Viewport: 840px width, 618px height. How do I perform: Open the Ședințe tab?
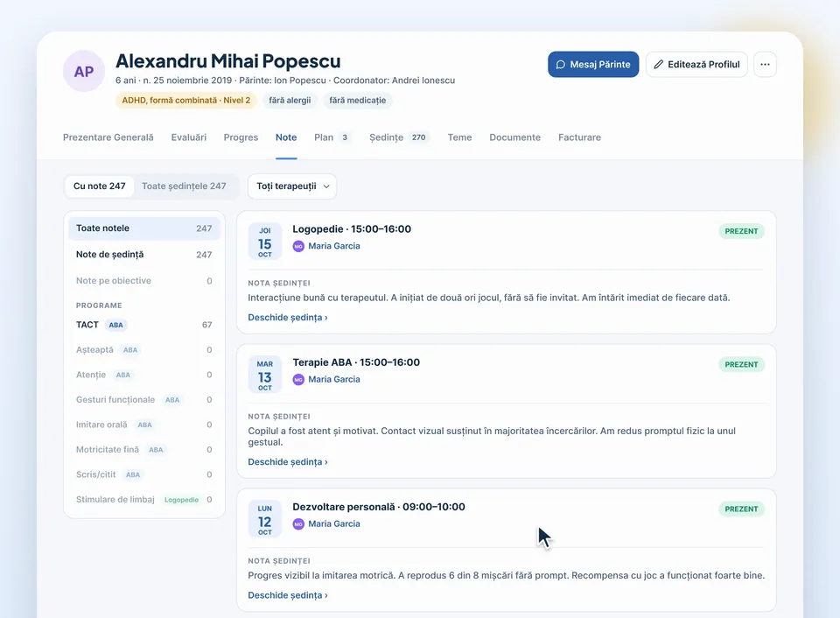(397, 137)
